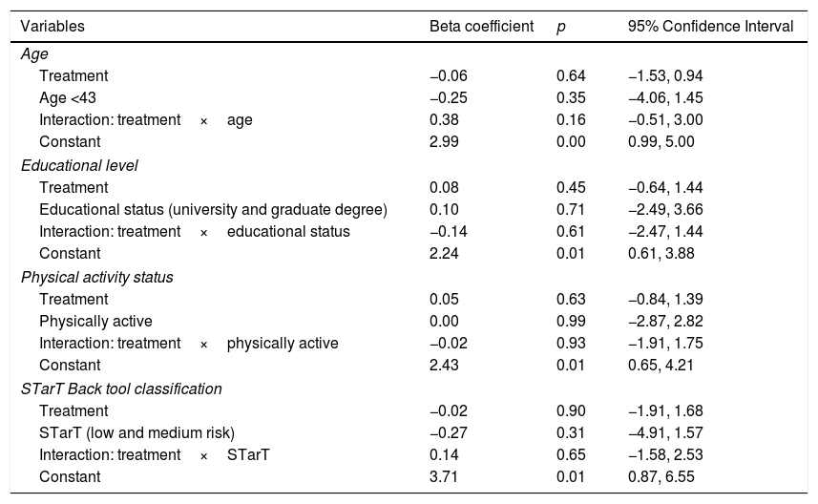Viewport: 818px width, 504px height.
Task: Click the 'Physically active' row label
Action: pos(95,322)
